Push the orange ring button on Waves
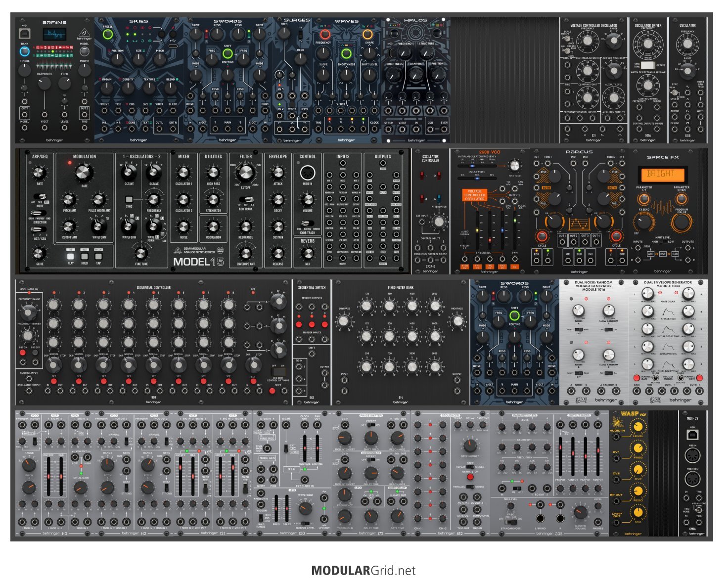The height and width of the screenshot is (581, 728). click(368, 35)
